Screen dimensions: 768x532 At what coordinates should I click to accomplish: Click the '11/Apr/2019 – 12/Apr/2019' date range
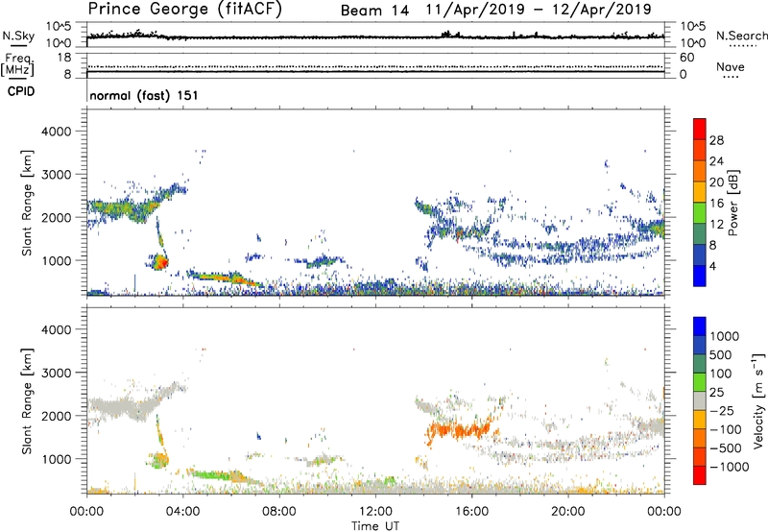[539, 10]
